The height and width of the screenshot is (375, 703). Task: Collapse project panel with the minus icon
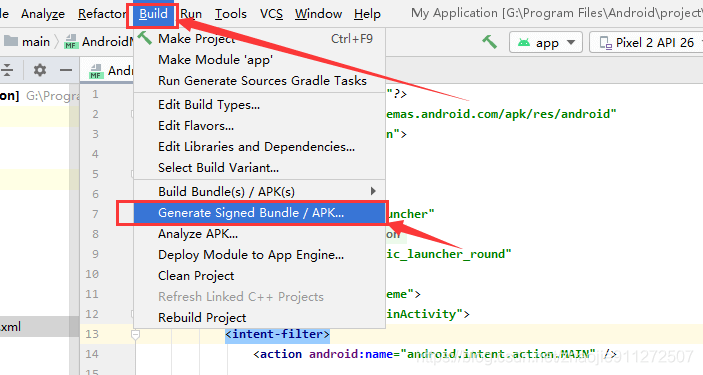tap(66, 70)
